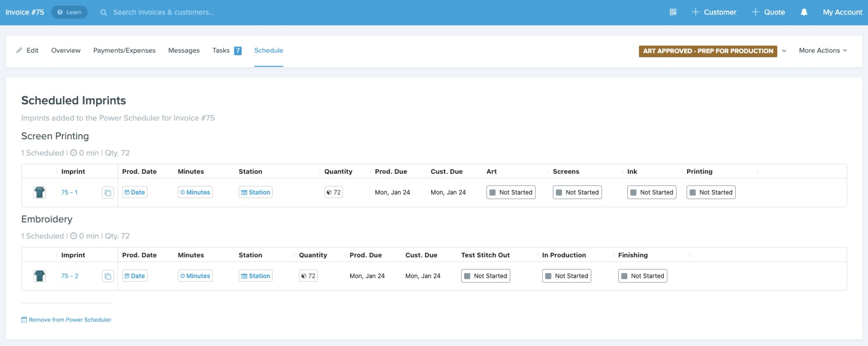
Task: Copy imprint 75 - 1 with duplicate icon
Action: [x=107, y=193]
